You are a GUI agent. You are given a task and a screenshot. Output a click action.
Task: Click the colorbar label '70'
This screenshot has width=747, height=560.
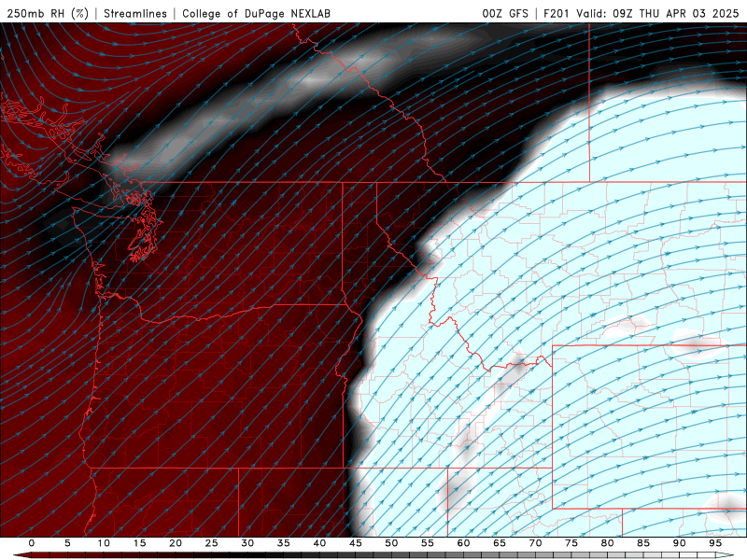(x=535, y=543)
